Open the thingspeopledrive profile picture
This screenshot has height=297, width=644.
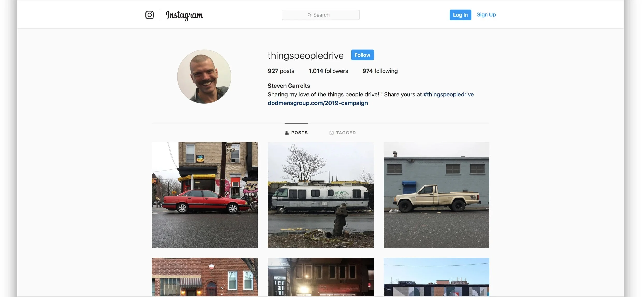click(204, 77)
